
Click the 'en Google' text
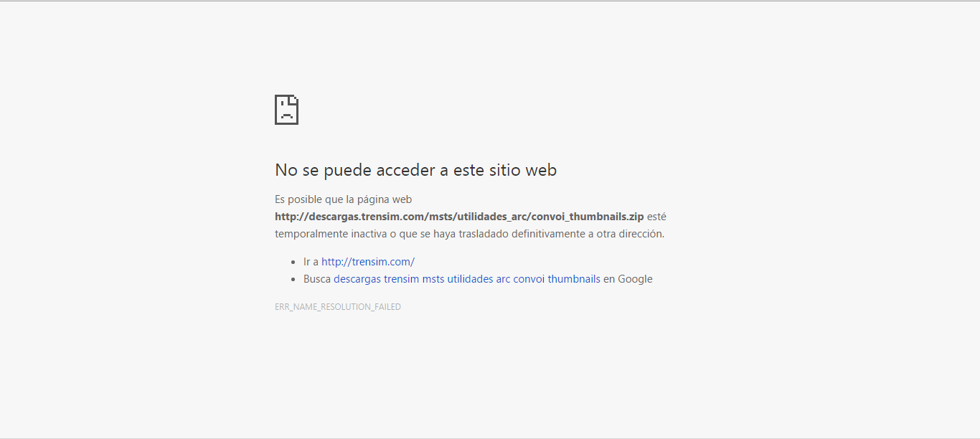[x=628, y=279]
